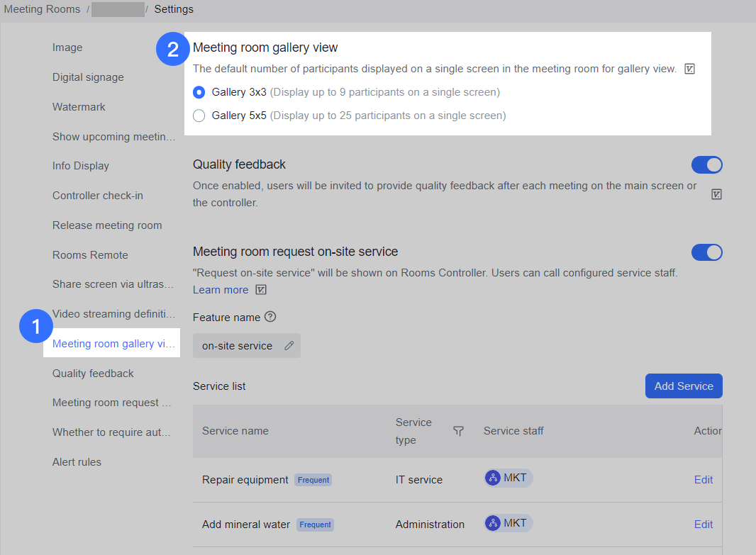The height and width of the screenshot is (555, 756).
Task: Open the Learn more link
Action: pos(220,289)
